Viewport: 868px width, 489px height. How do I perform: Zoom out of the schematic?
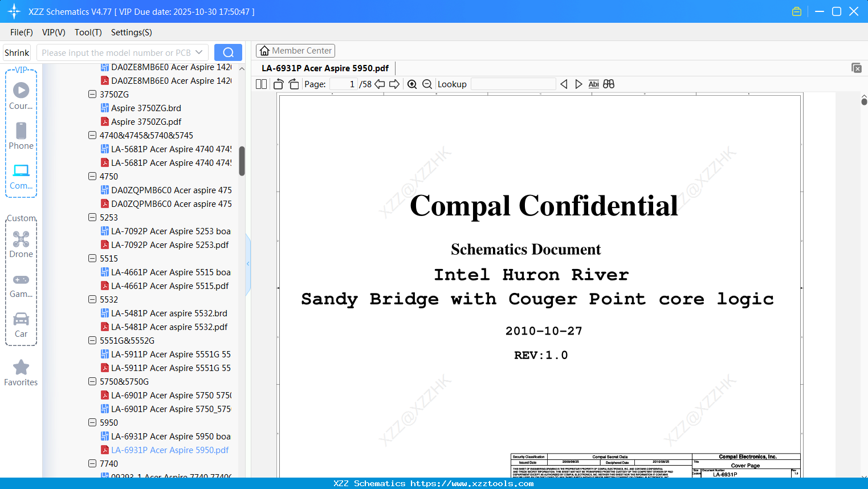point(427,84)
